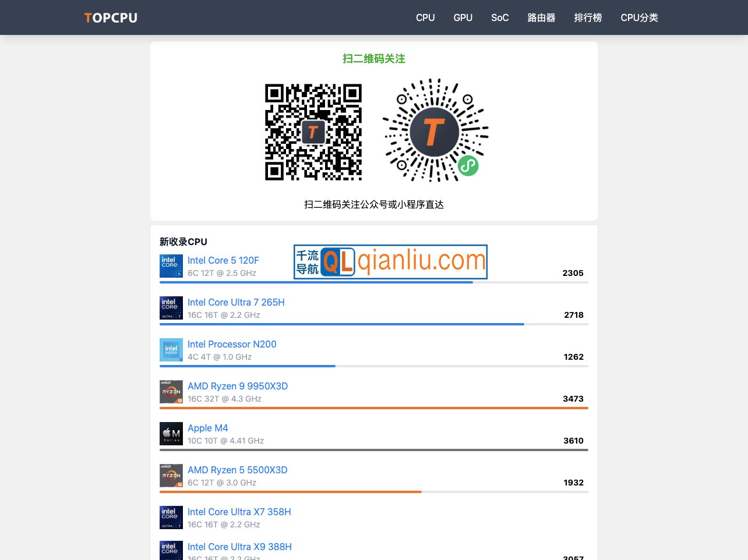Open the CPU分类 categories page
The width and height of the screenshot is (748, 560).
(639, 18)
